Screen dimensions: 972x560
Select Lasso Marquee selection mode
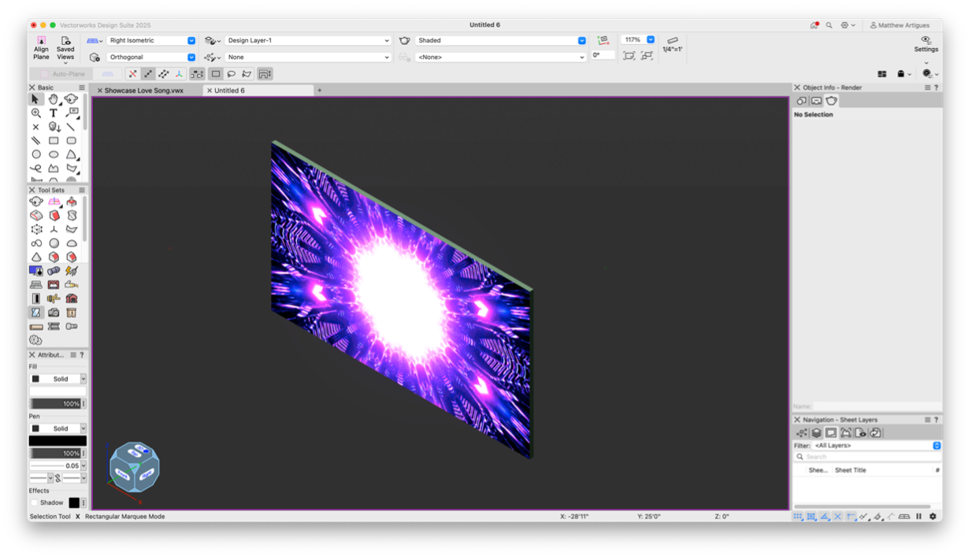pos(232,74)
